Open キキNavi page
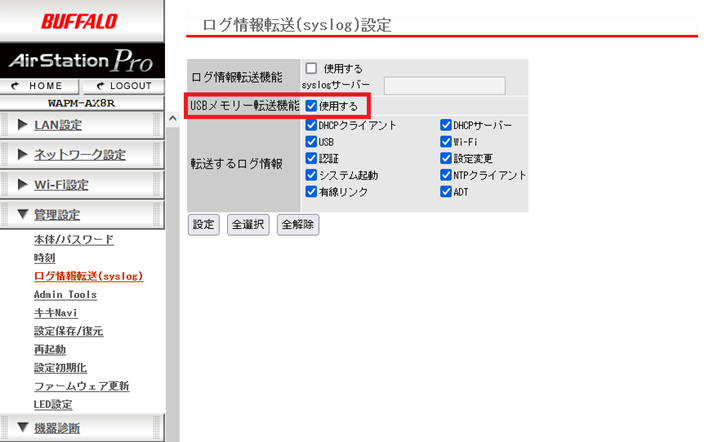The width and height of the screenshot is (709, 442). coord(56,313)
